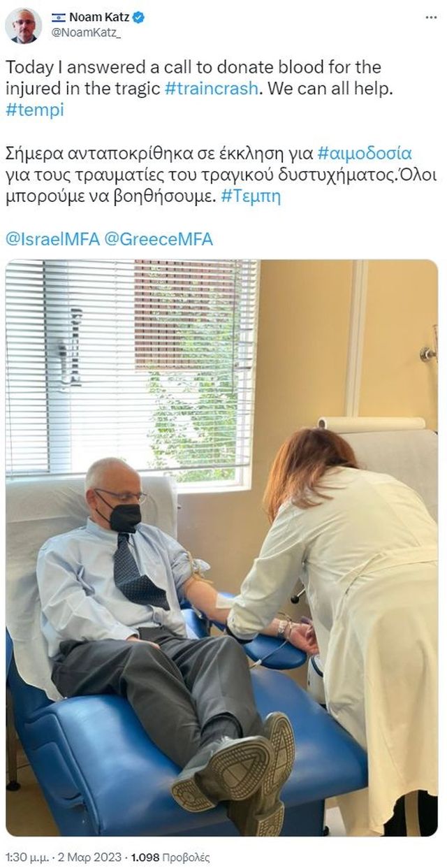Enlarge the blood donation photo
Viewport: 447px width, 868px height.
(x=222, y=548)
